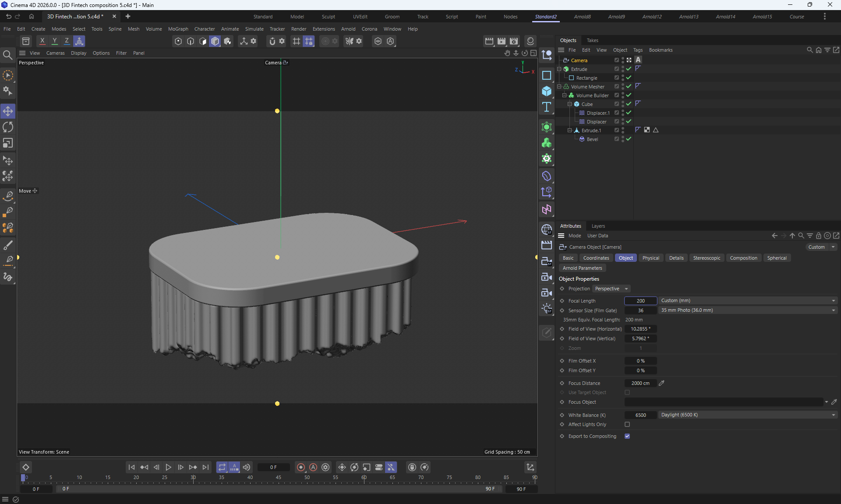The width and height of the screenshot is (841, 504).
Task: Click the Go to End playback button
Action: 205,467
